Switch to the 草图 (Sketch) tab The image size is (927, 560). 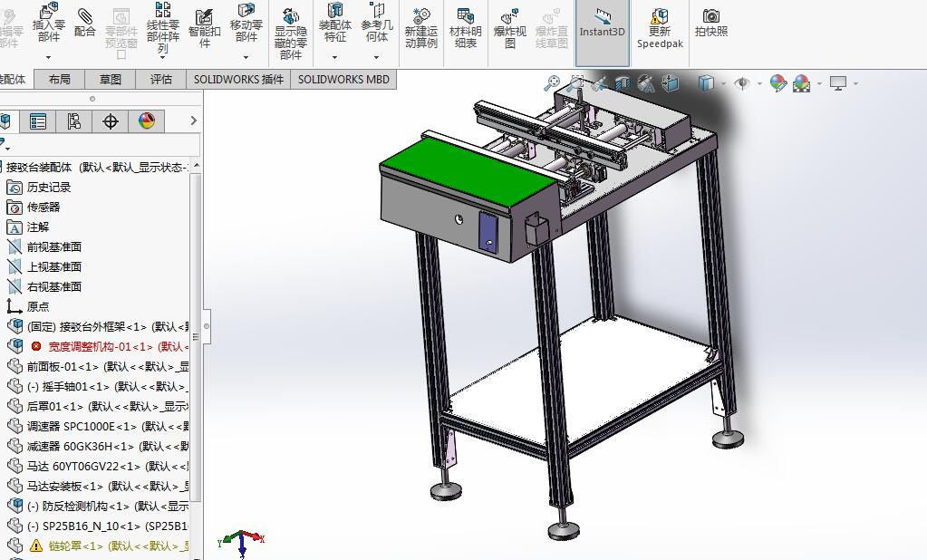pyautogui.click(x=110, y=79)
